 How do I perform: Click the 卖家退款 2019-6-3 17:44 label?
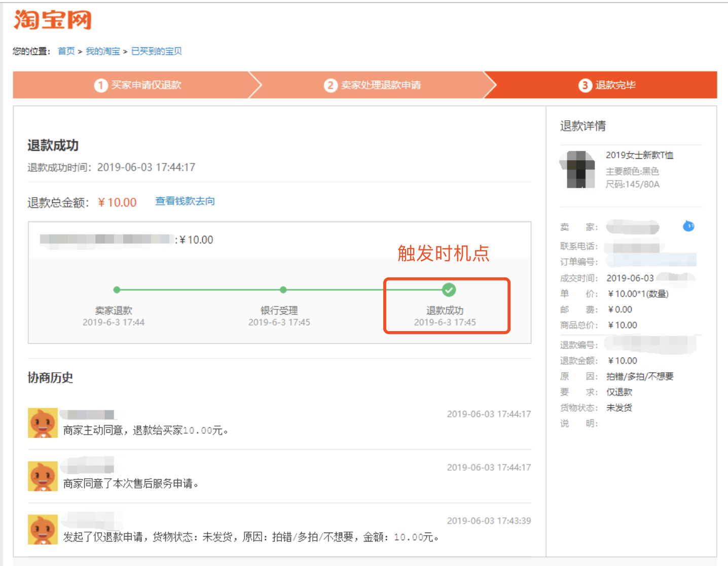point(114,316)
